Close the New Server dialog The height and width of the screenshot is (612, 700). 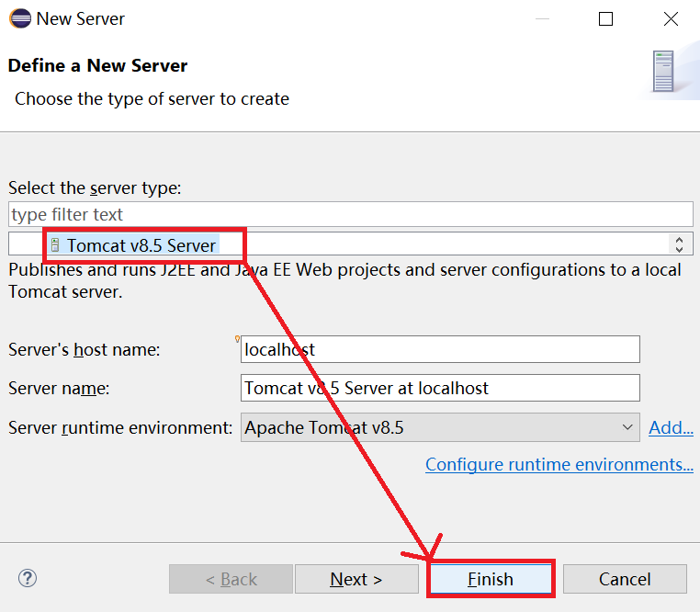[671, 18]
